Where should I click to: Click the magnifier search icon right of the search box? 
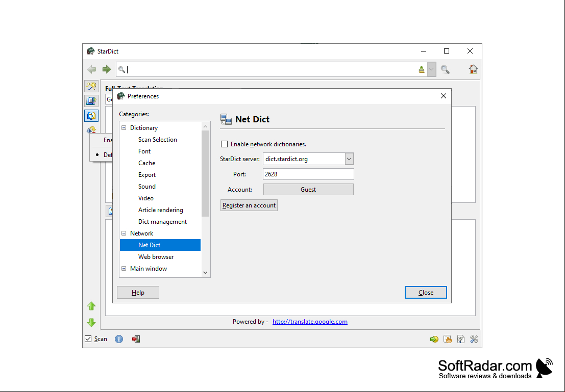(445, 69)
